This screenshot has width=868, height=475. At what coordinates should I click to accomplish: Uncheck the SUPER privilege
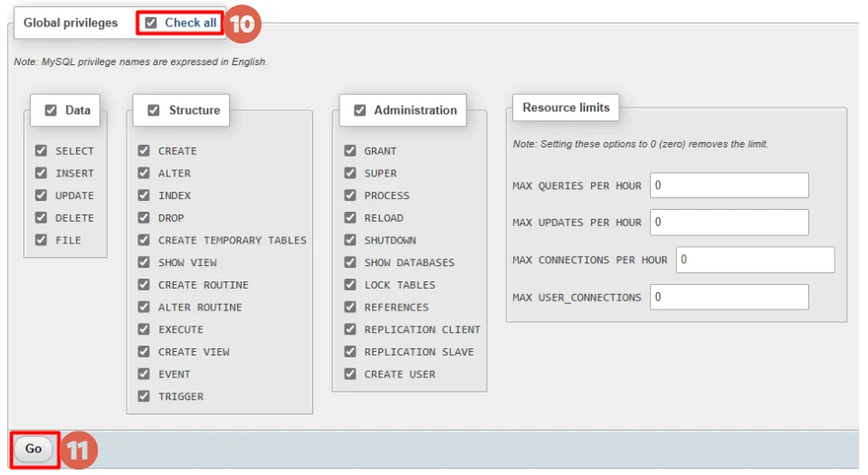click(350, 173)
